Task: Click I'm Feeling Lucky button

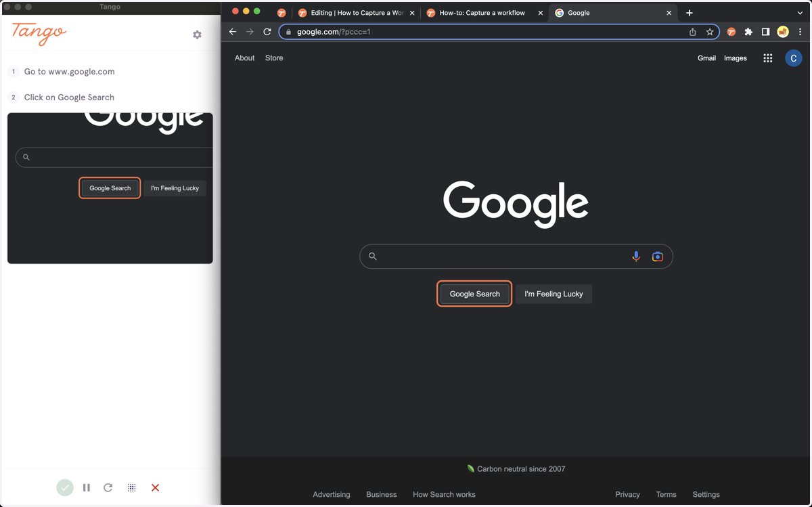Action: click(x=554, y=294)
